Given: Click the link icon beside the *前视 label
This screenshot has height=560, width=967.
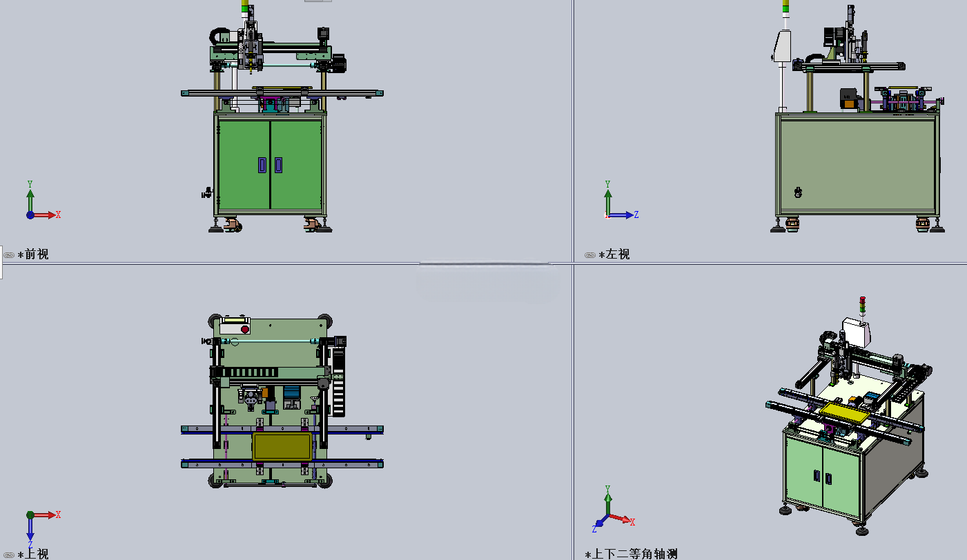Looking at the screenshot, I should click(x=9, y=255).
